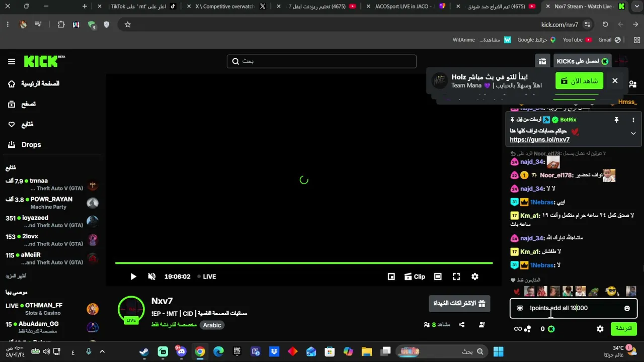This screenshot has height=362, width=644.
Task: Open the Nxv7 channel avatar
Action: point(131,310)
